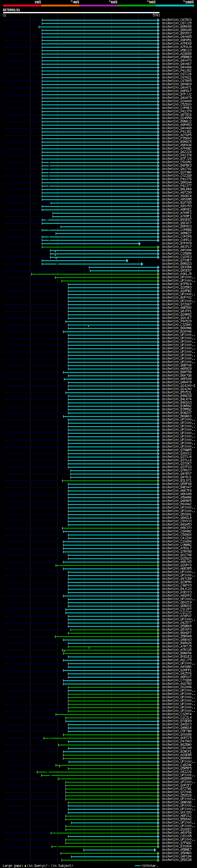
Task: Select label UniRef100_A8MRZ7
Action: click(177, 233)
